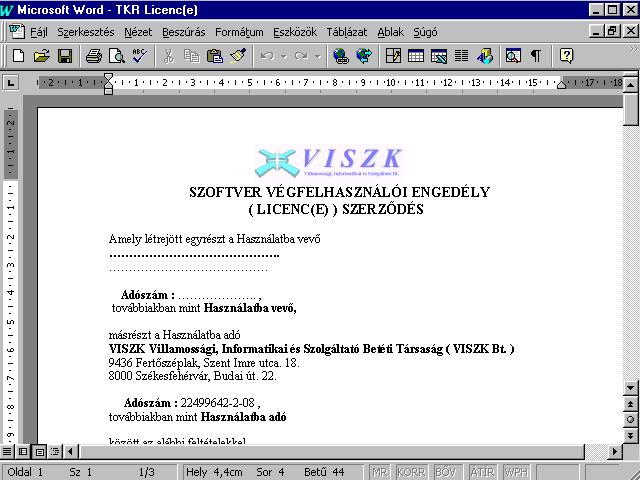The width and height of the screenshot is (640, 480).
Task: Open Select Browse Object button
Action: (x=630, y=419)
